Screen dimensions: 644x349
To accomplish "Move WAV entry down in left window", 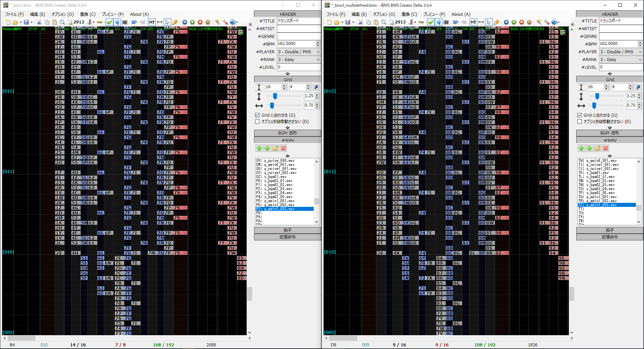I will point(267,148).
